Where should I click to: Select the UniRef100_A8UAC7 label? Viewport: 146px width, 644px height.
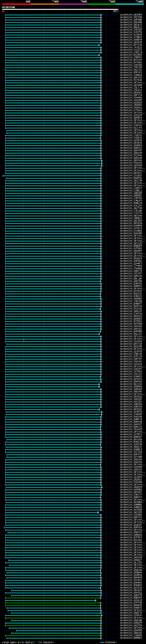pyautogui.click(x=131, y=560)
